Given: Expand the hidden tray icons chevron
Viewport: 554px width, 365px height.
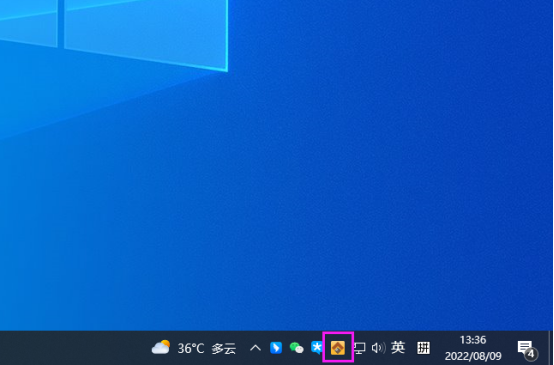Looking at the screenshot, I should coord(255,348).
